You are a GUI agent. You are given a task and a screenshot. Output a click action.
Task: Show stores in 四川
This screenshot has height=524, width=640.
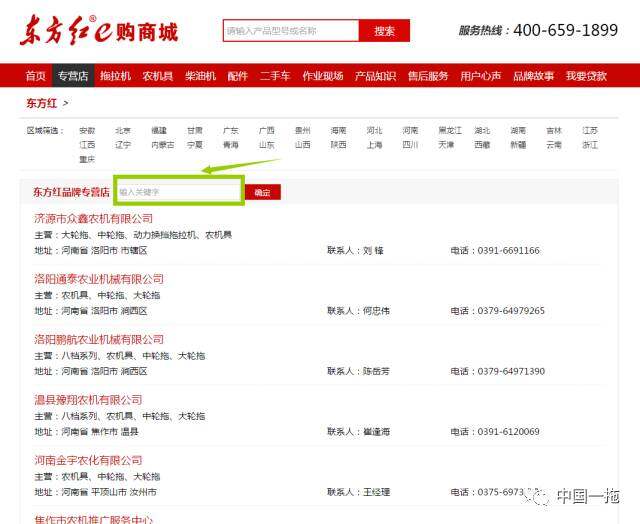point(410,145)
